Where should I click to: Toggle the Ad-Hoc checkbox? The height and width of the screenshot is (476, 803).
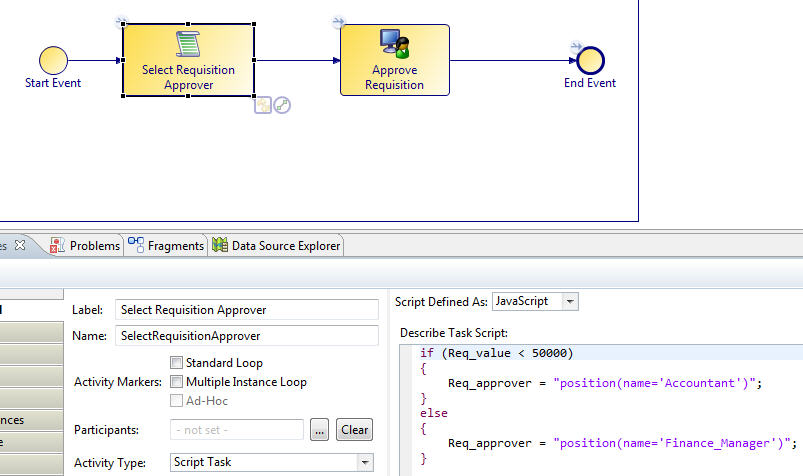(x=176, y=401)
